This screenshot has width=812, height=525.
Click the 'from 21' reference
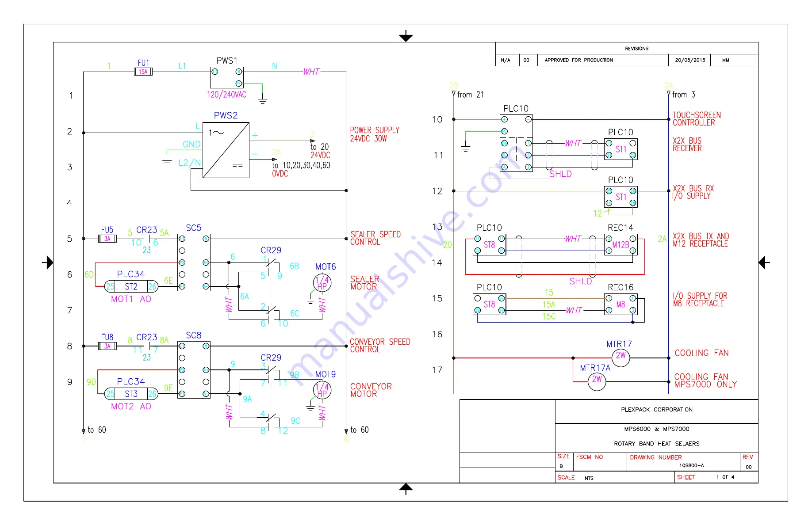[470, 95]
